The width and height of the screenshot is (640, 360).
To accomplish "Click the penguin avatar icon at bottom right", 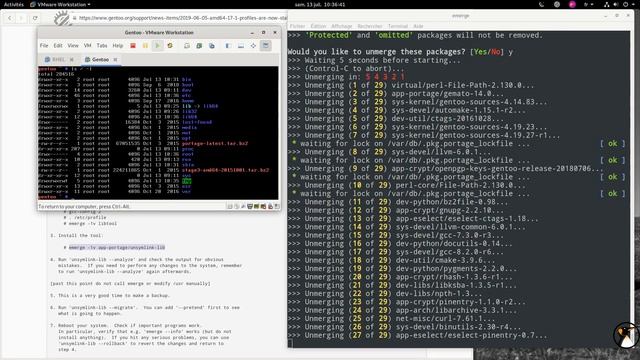I will 625,335.
